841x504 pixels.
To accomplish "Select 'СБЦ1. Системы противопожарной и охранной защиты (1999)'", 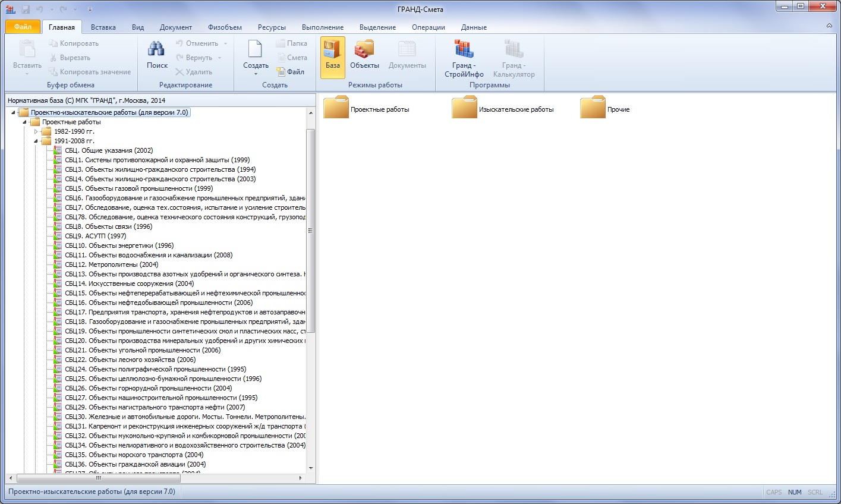I will 158,160.
